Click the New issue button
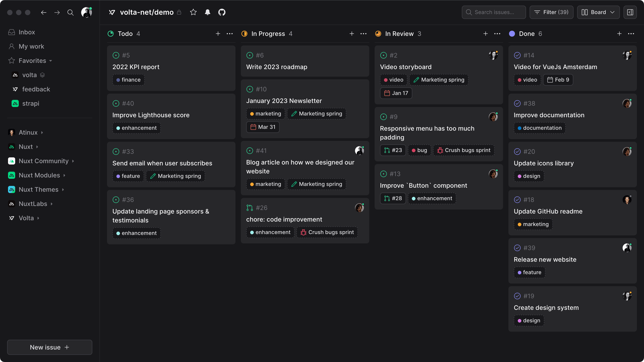Image resolution: width=644 pixels, height=362 pixels. (50, 347)
